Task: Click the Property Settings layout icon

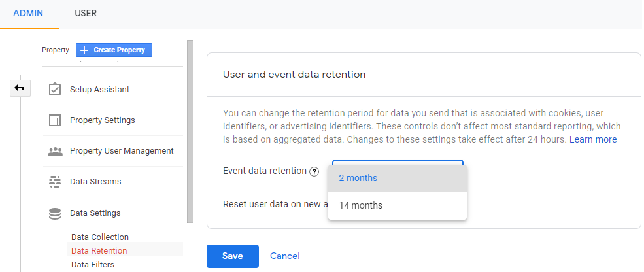Action: [x=56, y=120]
